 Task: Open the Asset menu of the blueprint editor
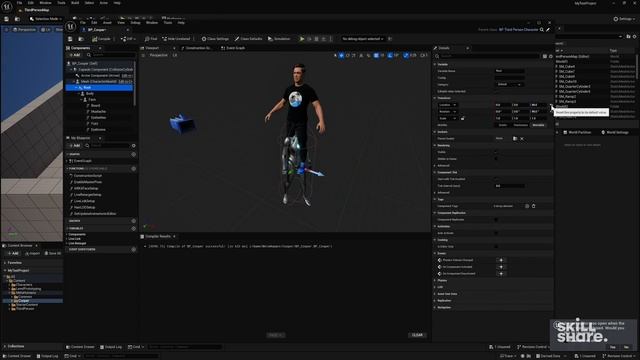click(x=107, y=23)
